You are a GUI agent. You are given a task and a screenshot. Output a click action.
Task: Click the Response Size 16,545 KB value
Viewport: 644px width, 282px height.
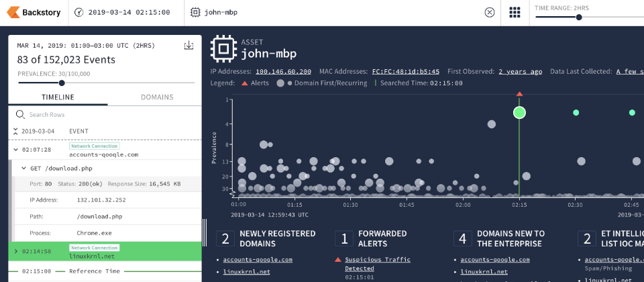164,184
